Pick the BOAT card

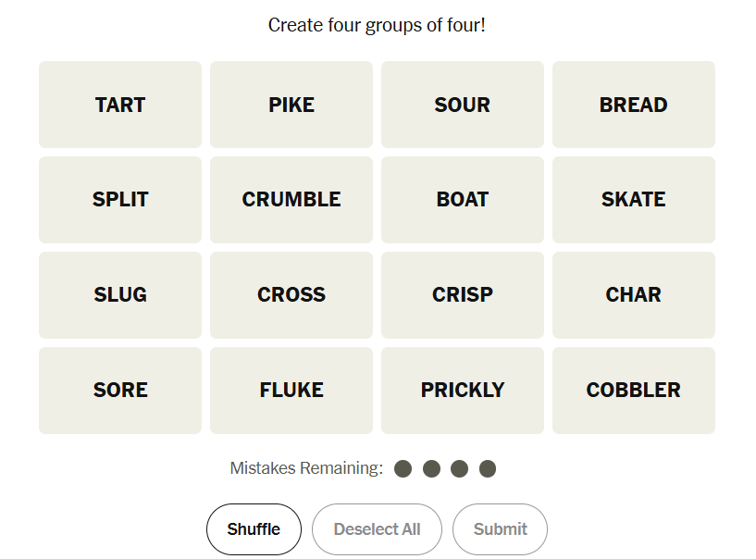click(463, 200)
